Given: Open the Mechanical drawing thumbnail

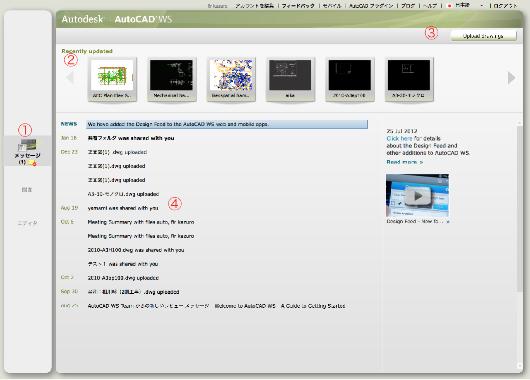Looking at the screenshot, I should point(172,79).
